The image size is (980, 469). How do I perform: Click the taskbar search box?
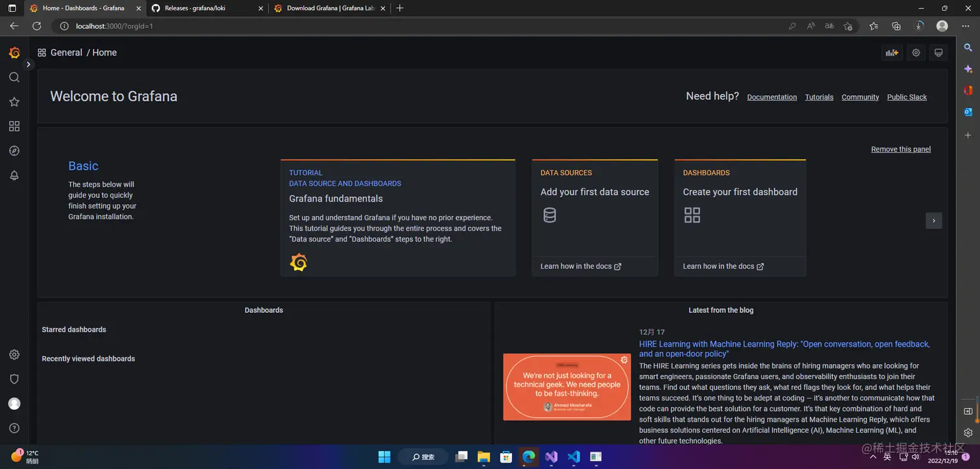pos(423,457)
